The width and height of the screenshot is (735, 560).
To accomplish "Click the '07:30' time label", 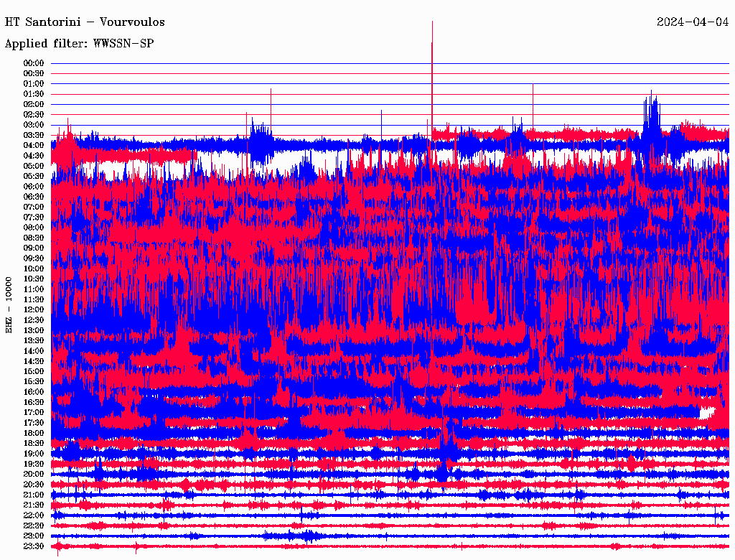I will click(34, 218).
